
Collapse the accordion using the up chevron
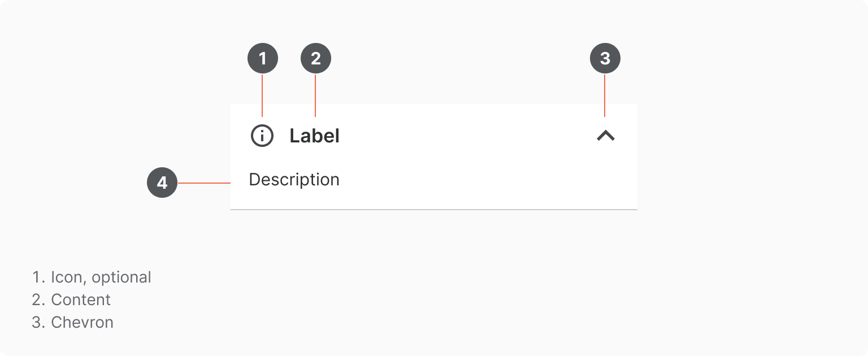605,136
